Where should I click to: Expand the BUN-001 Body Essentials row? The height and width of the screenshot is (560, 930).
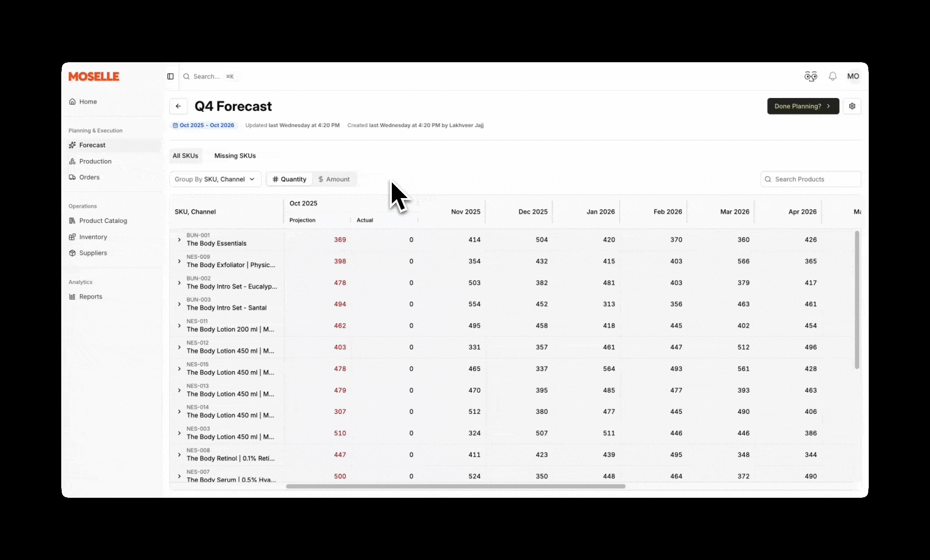(x=179, y=240)
